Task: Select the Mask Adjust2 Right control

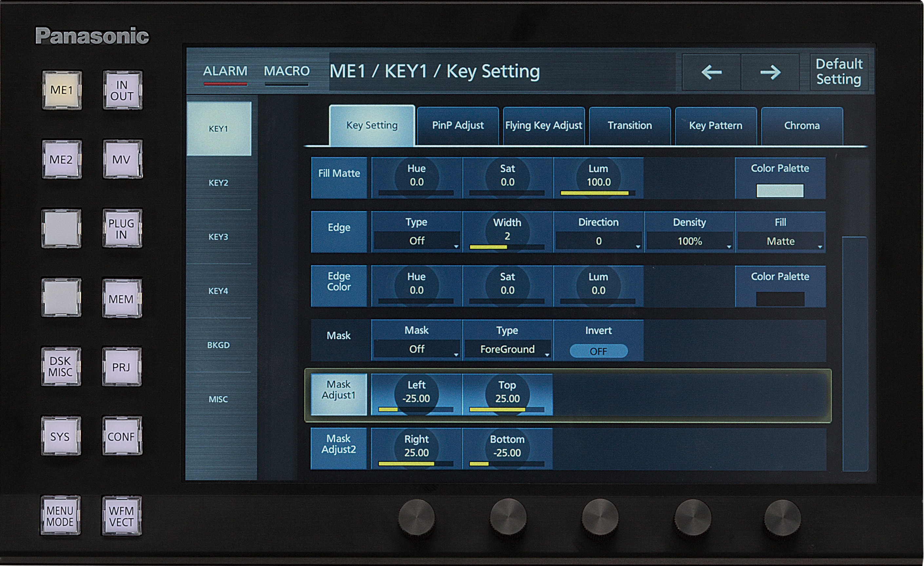Action: (417, 449)
